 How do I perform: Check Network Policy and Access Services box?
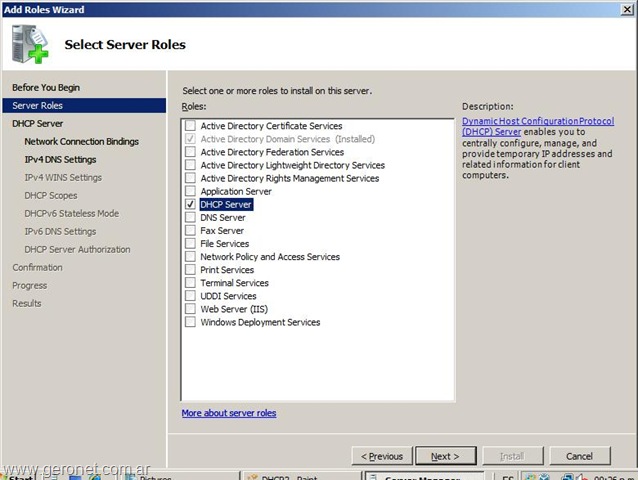pyautogui.click(x=190, y=256)
